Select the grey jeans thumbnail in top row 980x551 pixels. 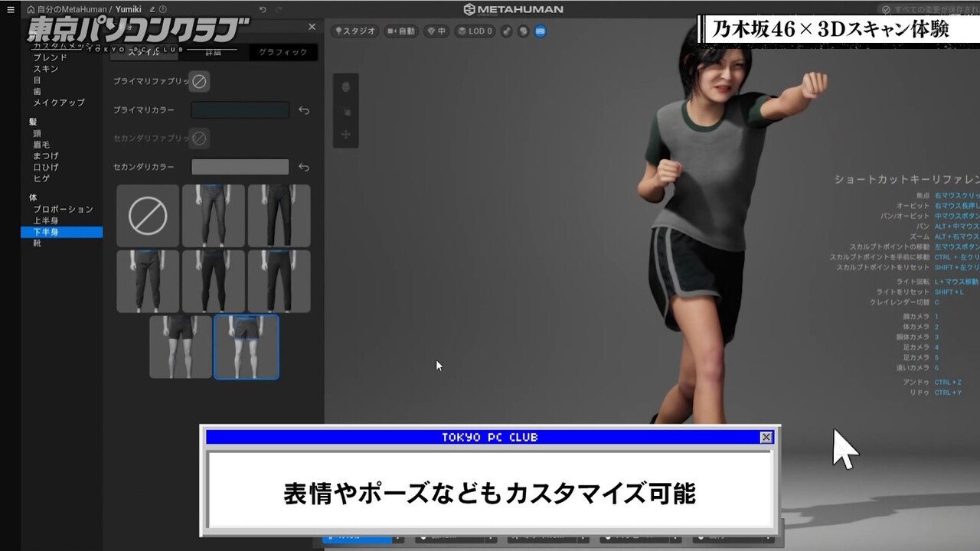[214, 216]
